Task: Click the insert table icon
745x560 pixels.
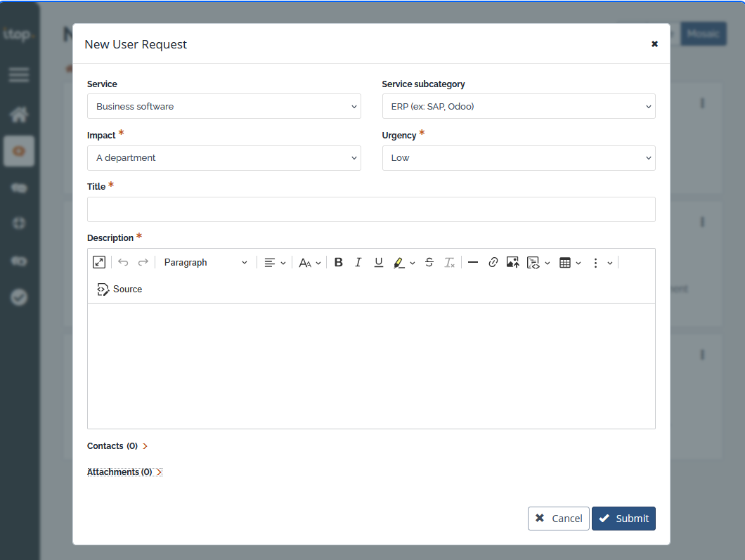Action: pos(565,262)
